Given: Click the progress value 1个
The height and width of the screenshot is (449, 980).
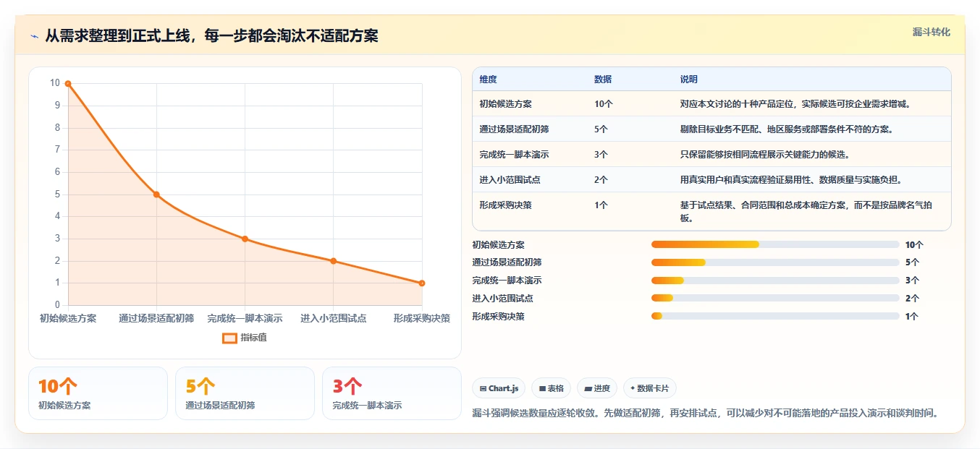Looking at the screenshot, I should coord(912,317).
